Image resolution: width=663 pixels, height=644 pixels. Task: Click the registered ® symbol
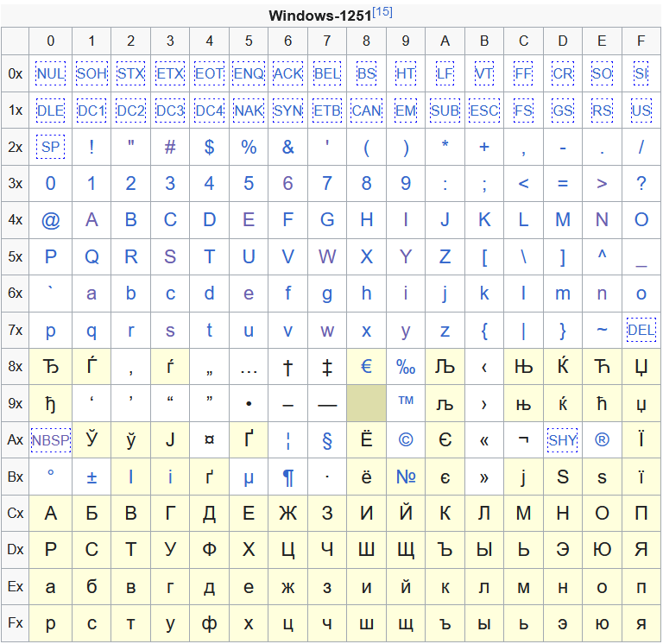click(602, 440)
